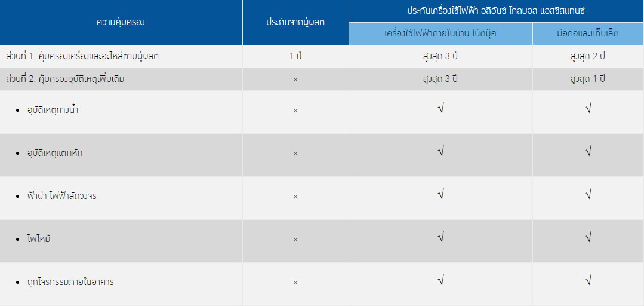Click the home appliances checkmark for อุบัติเหตุแตกหัก
Screen dimensions: 644x306
click(440, 152)
